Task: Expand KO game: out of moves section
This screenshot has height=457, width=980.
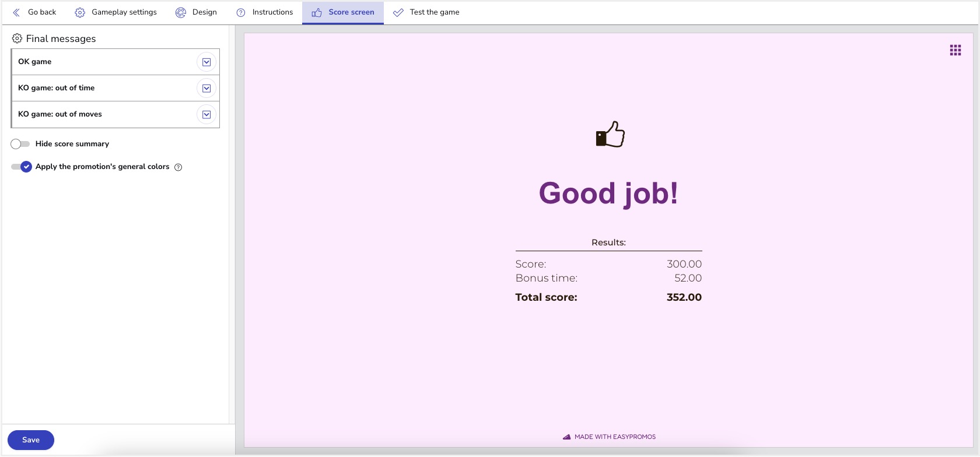Action: (x=206, y=114)
